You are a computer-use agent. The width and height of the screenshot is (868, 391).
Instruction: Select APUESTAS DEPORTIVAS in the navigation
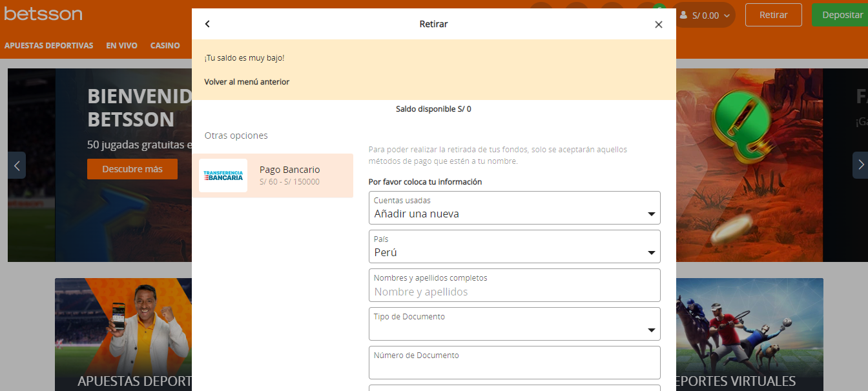pos(48,45)
